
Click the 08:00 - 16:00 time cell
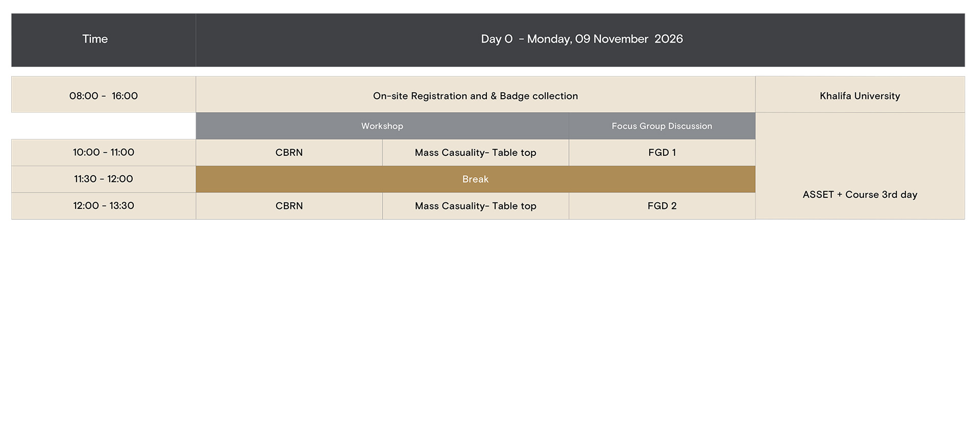pos(104,96)
